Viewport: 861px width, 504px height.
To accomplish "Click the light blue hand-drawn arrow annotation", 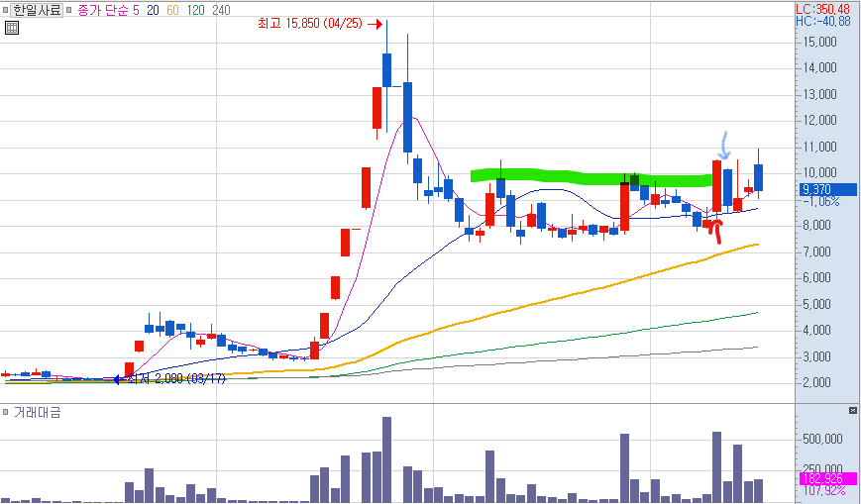I will 724,146.
